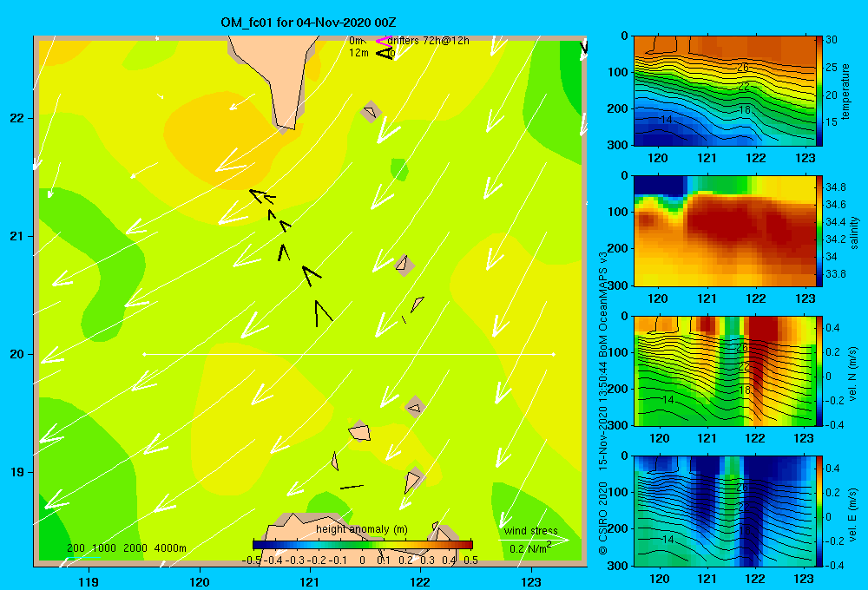Open the salinity section plot

[x=724, y=231]
